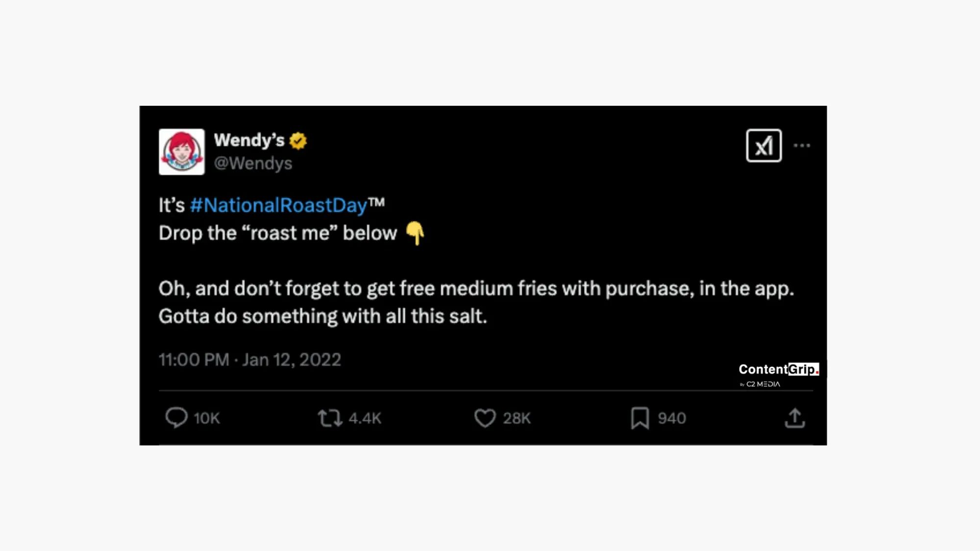Click the tweet body text
980x551 pixels.
[x=475, y=289]
